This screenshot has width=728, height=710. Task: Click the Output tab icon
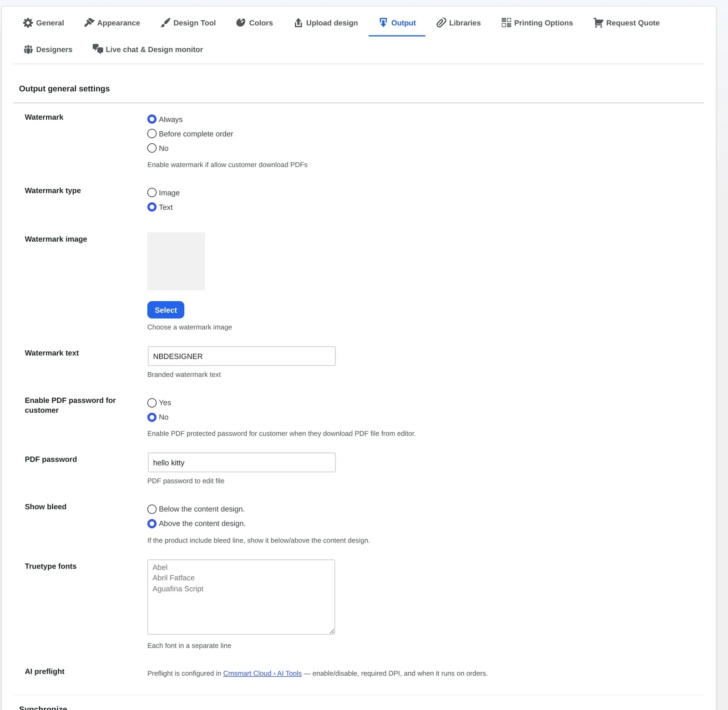[383, 23]
